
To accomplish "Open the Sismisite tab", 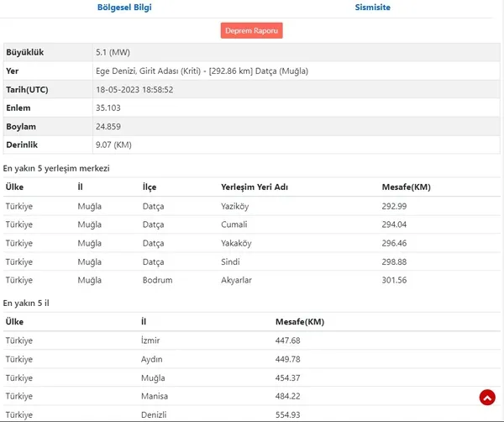I will point(370,8).
